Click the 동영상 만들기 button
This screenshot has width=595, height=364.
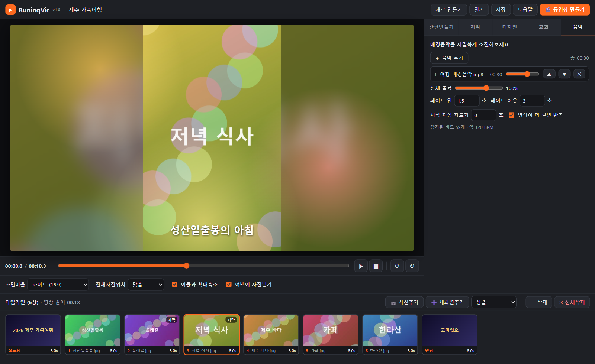click(x=565, y=10)
